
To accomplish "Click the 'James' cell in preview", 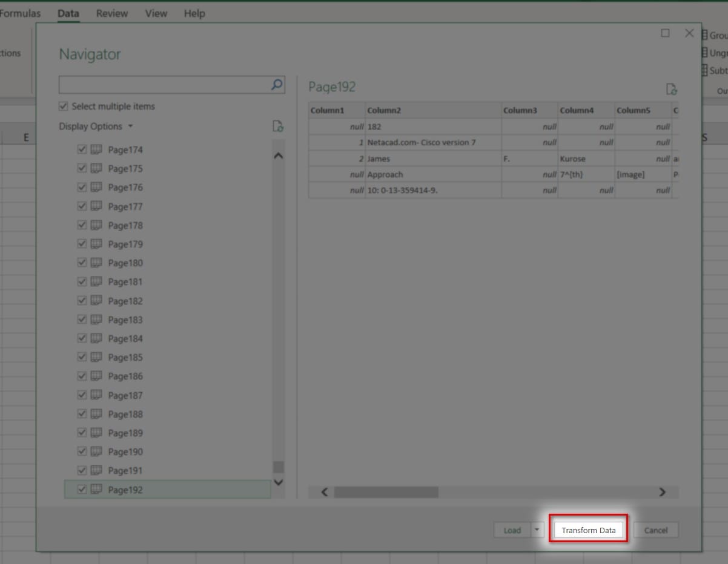I will click(x=434, y=159).
